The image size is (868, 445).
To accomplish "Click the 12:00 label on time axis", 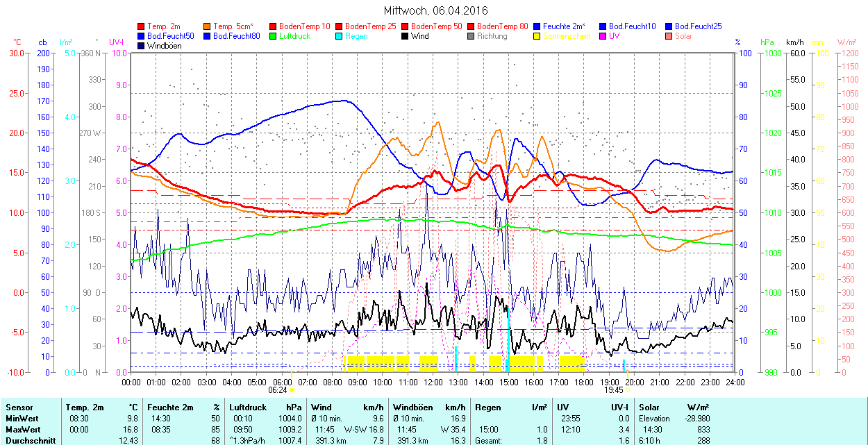I will click(x=433, y=382).
